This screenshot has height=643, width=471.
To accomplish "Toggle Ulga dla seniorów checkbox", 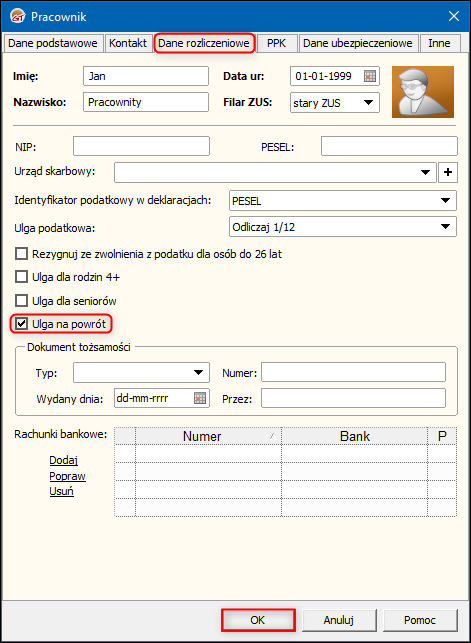I will pos(21,301).
